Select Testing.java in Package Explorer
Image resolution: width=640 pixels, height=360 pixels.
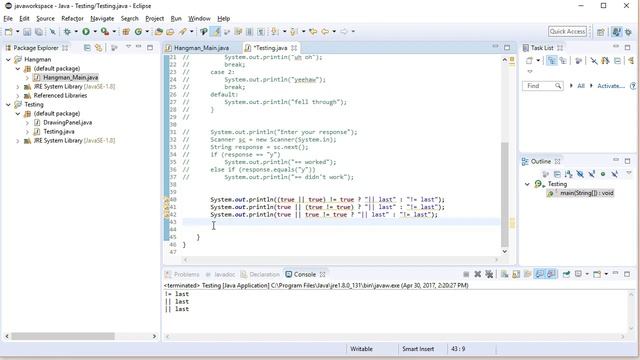tap(58, 131)
